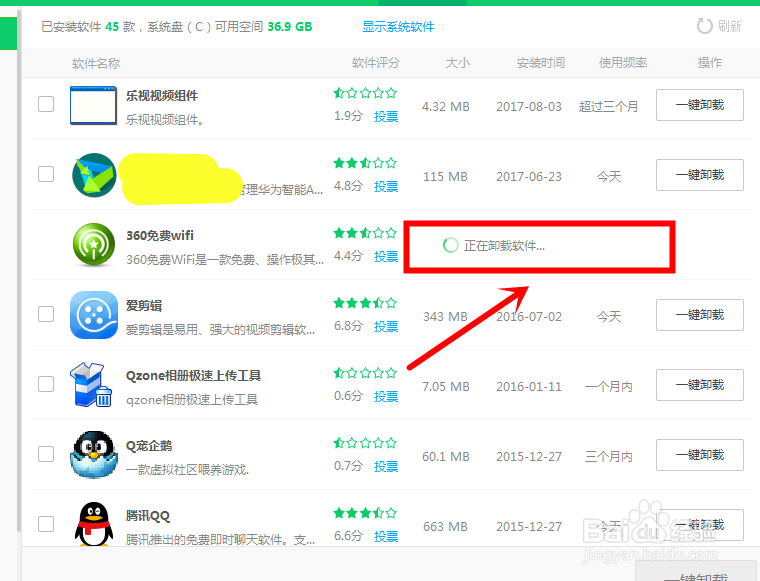Click the 2017-06-23 install date
Image resolution: width=760 pixels, height=581 pixels.
529,176
